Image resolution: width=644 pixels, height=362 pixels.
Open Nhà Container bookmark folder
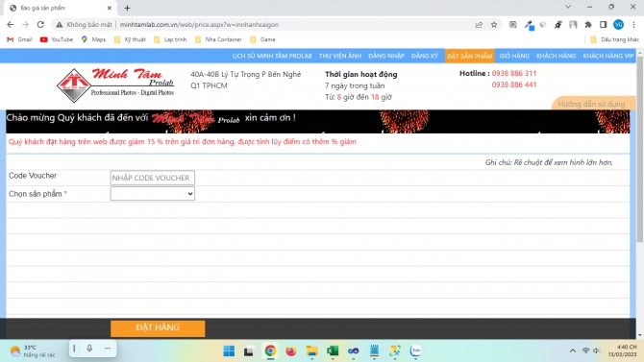[x=218, y=39]
